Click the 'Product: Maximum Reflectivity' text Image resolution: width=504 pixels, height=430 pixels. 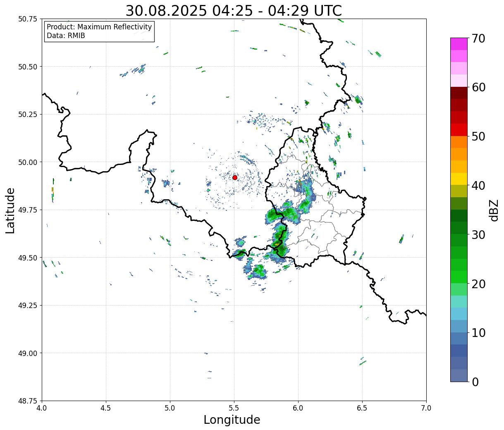99,27
